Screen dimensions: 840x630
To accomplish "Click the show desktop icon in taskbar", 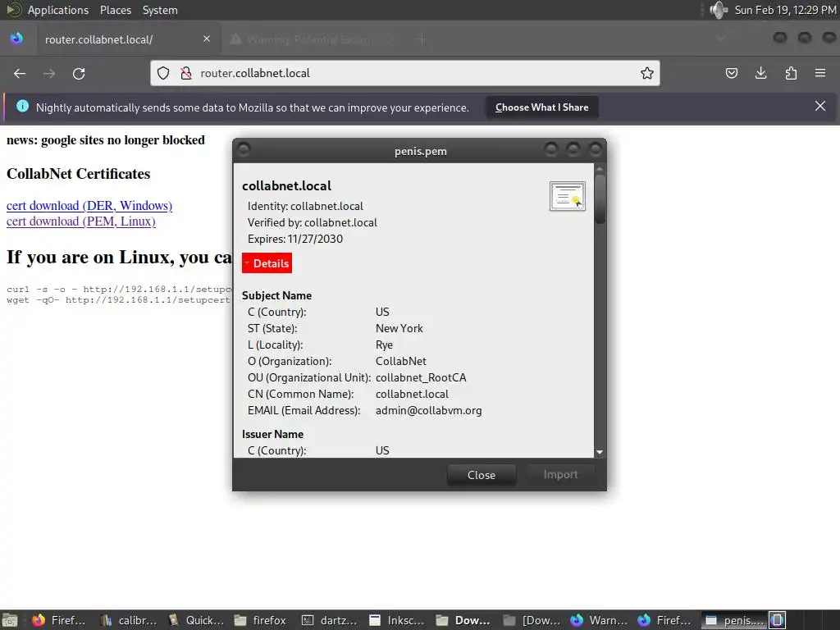I will tap(9, 620).
